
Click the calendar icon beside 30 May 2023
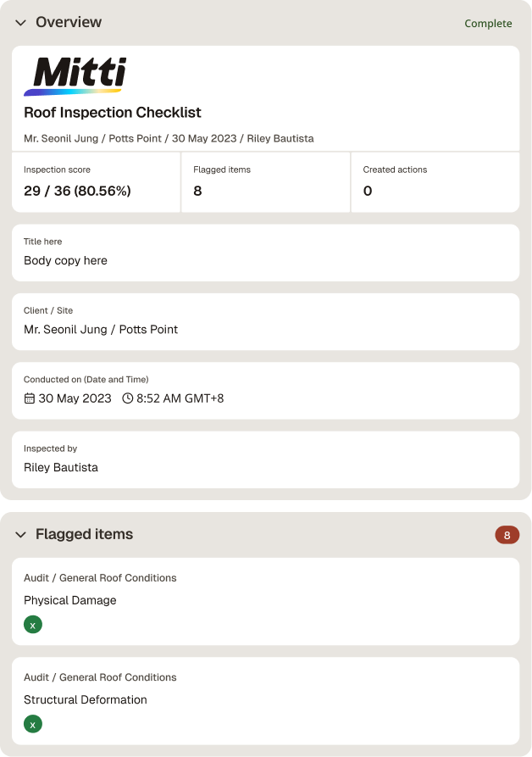point(30,398)
